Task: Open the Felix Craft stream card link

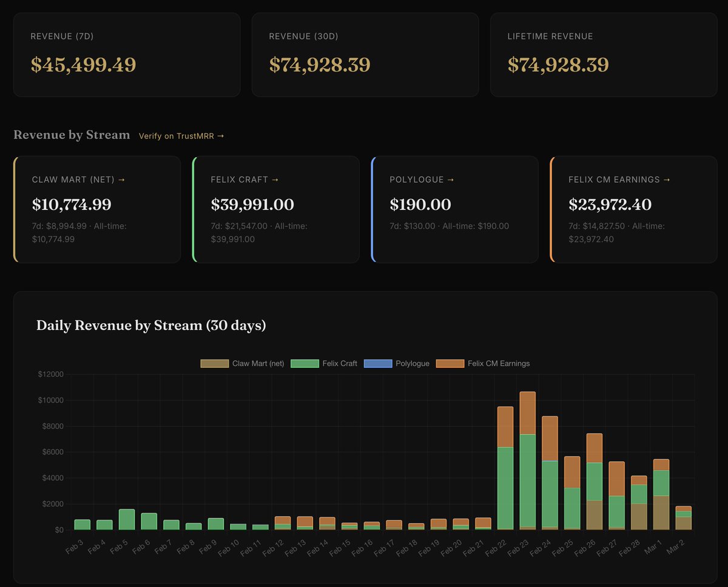Action: click(x=245, y=180)
